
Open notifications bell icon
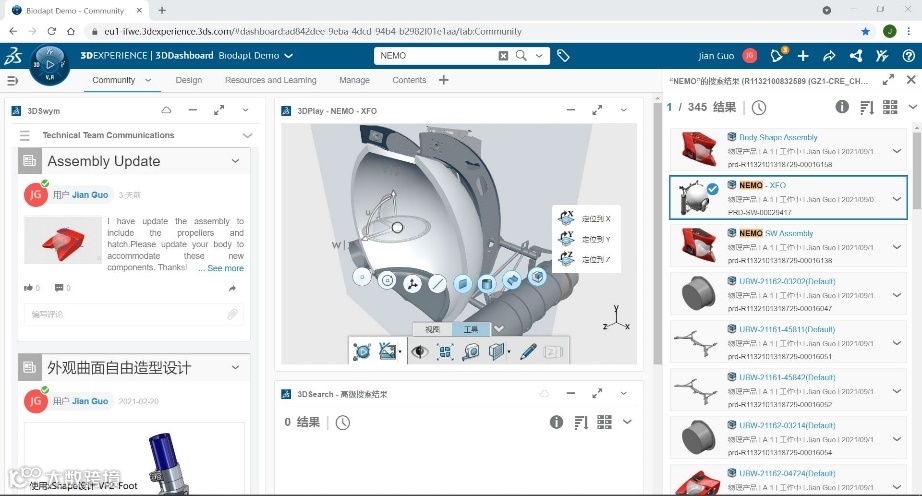point(777,56)
